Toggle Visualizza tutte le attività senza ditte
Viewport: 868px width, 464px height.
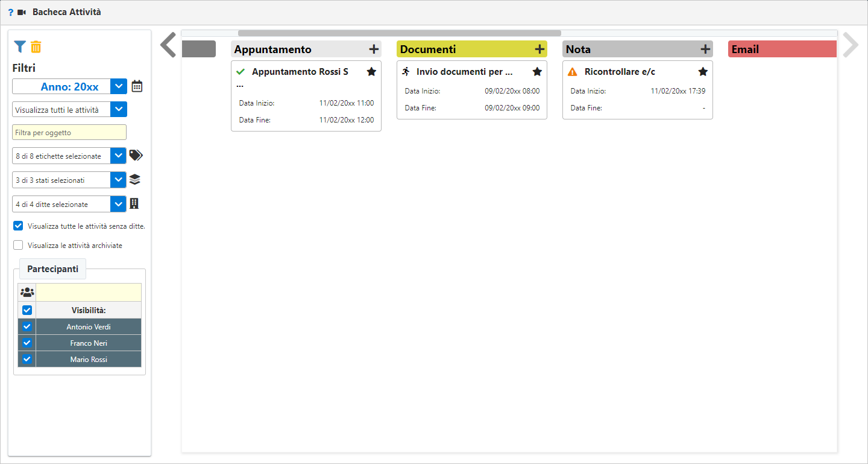click(x=18, y=226)
